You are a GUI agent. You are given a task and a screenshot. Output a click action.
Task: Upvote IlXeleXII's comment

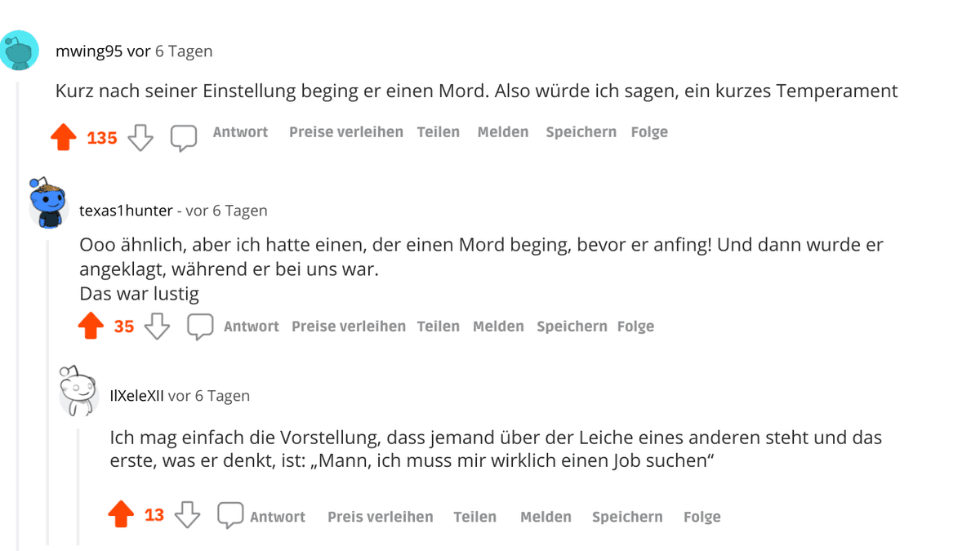(121, 514)
